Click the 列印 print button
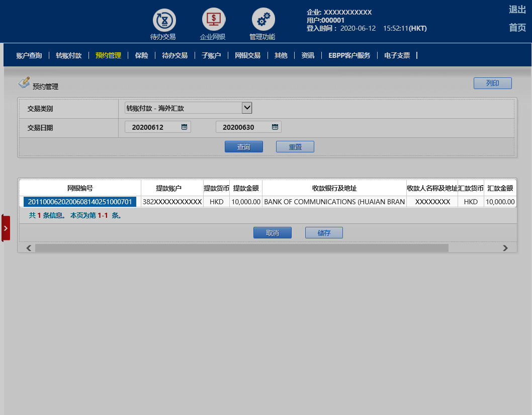This screenshot has width=532, height=415. (x=492, y=84)
